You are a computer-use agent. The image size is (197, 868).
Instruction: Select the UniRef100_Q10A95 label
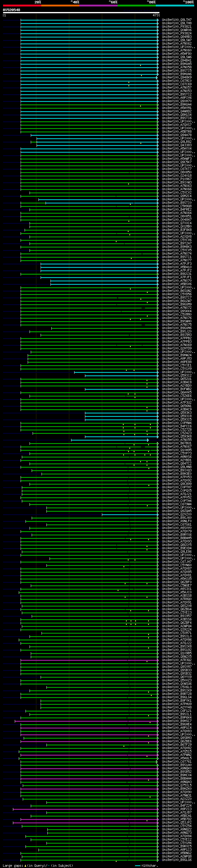point(176,450)
